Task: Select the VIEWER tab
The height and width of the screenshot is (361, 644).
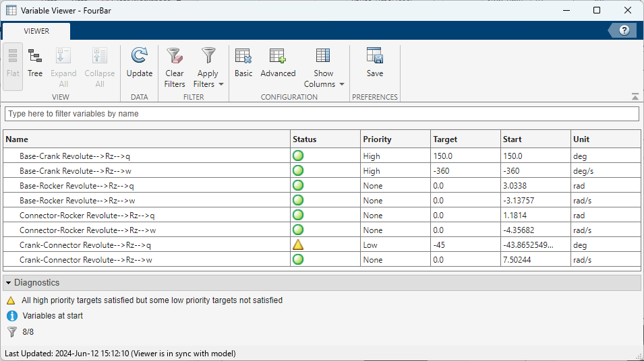Action: 36,31
